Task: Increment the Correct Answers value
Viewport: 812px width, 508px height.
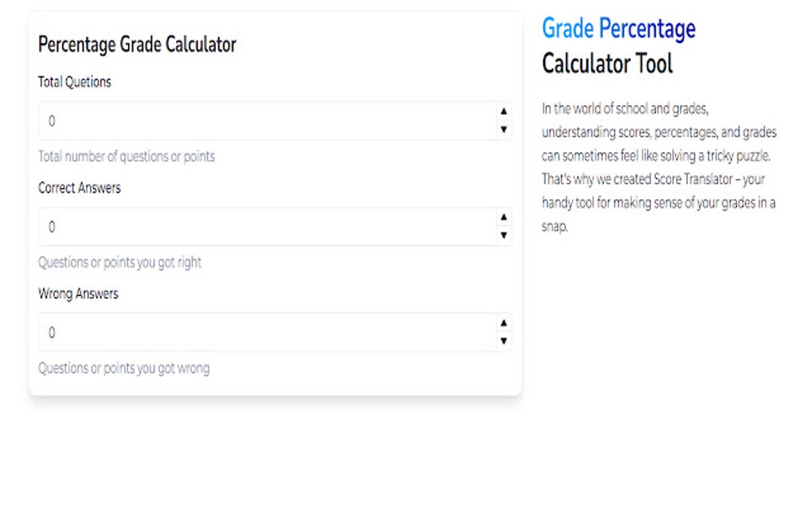Action: 504,218
